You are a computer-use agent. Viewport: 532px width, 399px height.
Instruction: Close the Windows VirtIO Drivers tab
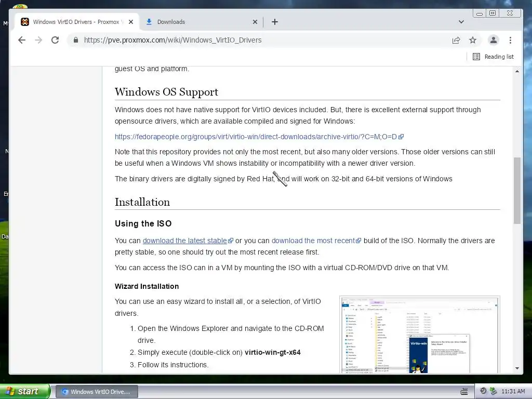[131, 22]
